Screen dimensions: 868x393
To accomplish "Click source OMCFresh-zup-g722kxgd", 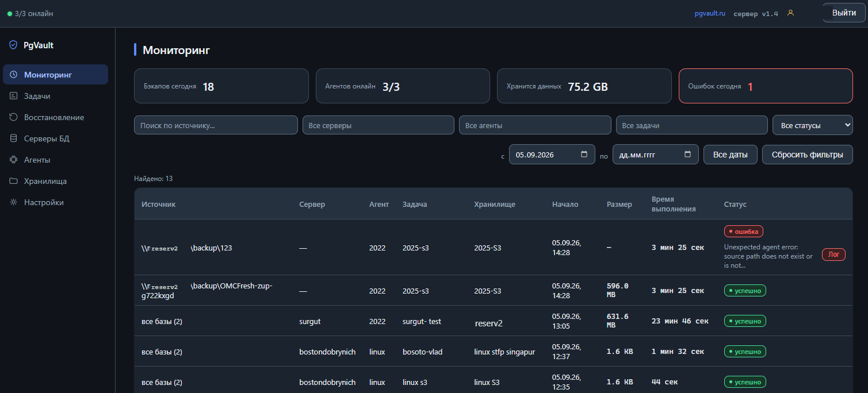I will point(207,291).
